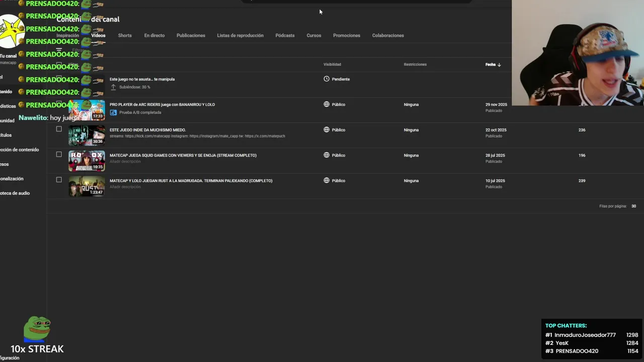Click globe icon for the Rust video

tap(327, 180)
